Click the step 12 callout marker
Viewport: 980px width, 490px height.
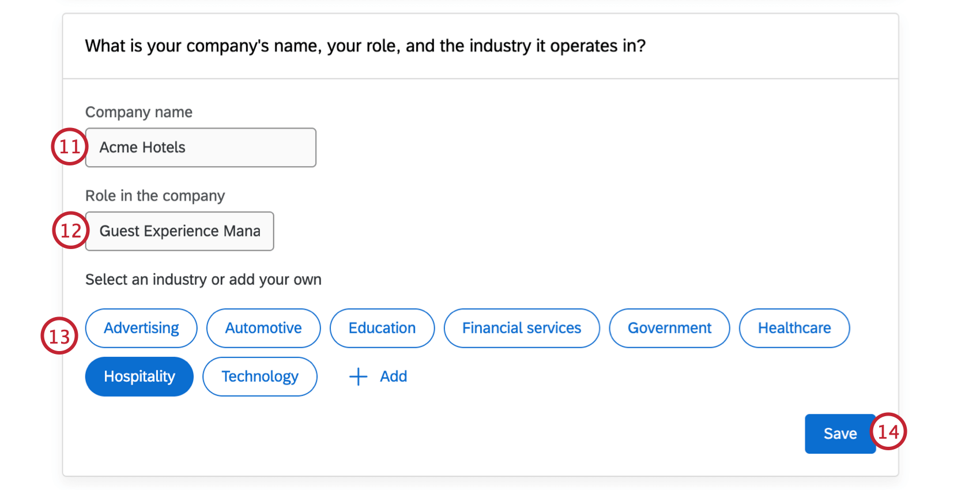(x=70, y=231)
